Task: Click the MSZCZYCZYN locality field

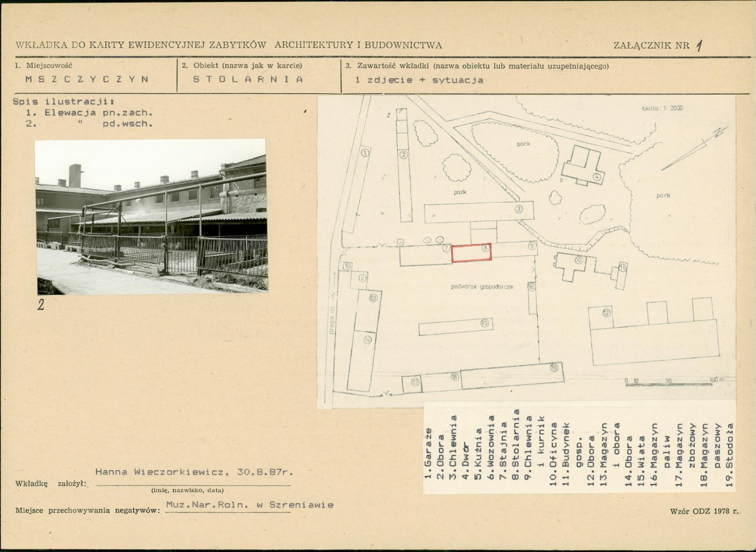Action: tap(87, 79)
